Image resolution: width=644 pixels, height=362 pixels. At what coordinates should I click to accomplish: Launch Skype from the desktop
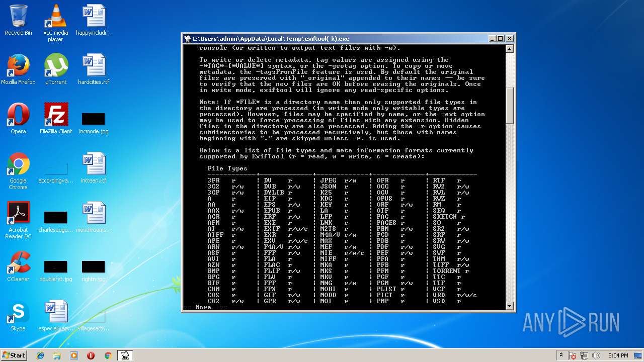pos(18,316)
